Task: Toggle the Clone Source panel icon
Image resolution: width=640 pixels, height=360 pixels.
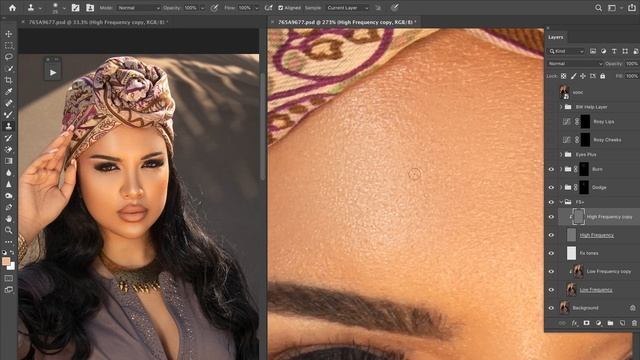Action: tap(90, 8)
